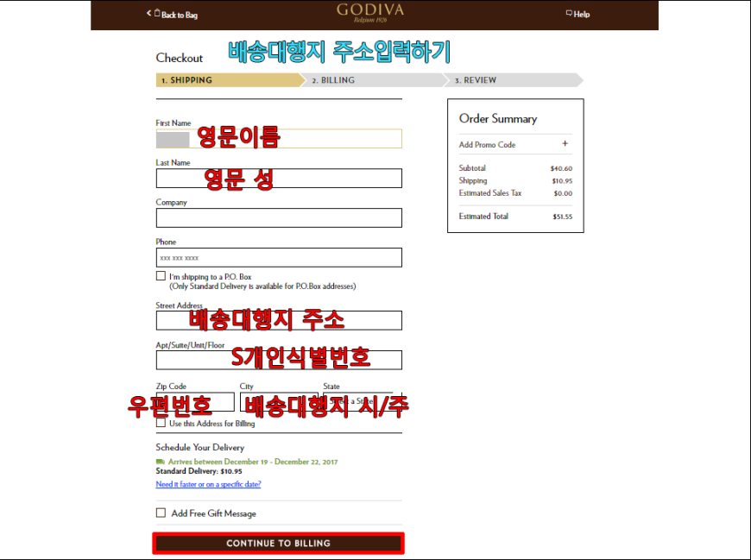The height and width of the screenshot is (560, 751).
Task: Open Need it faster or specific date link
Action: 208,484
